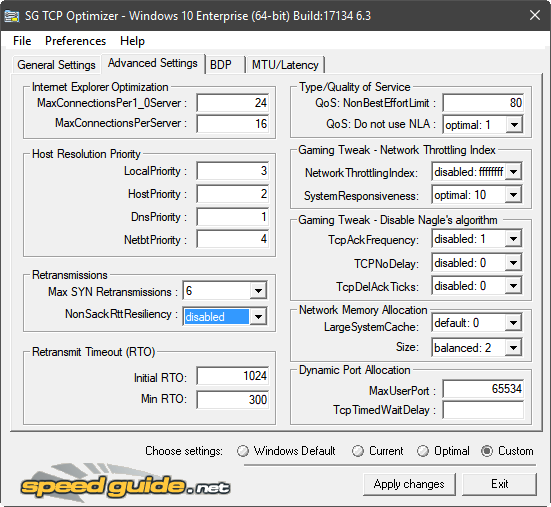Open the TcpDelAckTicks dropdown
Viewport: 551px width, 507px height.
click(x=513, y=286)
